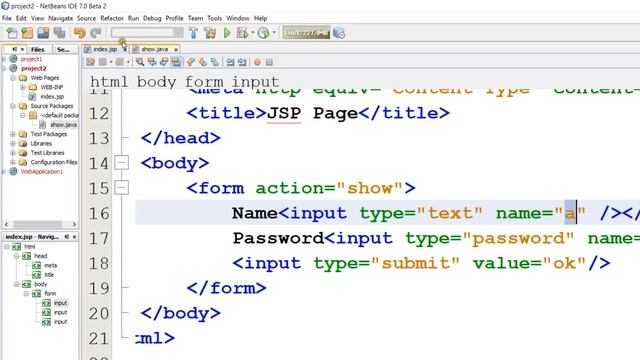Minimize the Navigator panel
Image resolution: width=640 pixels, height=360 pixels.
pyautogui.click(x=67, y=237)
